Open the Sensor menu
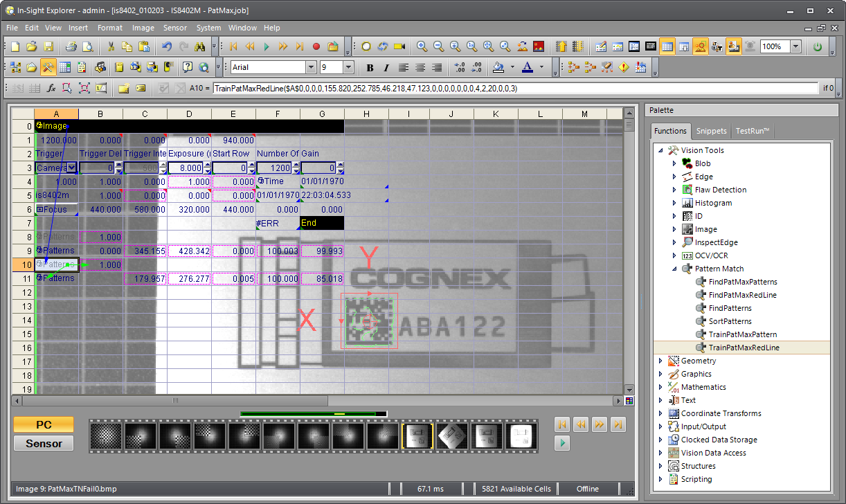846x504 pixels. (x=174, y=28)
